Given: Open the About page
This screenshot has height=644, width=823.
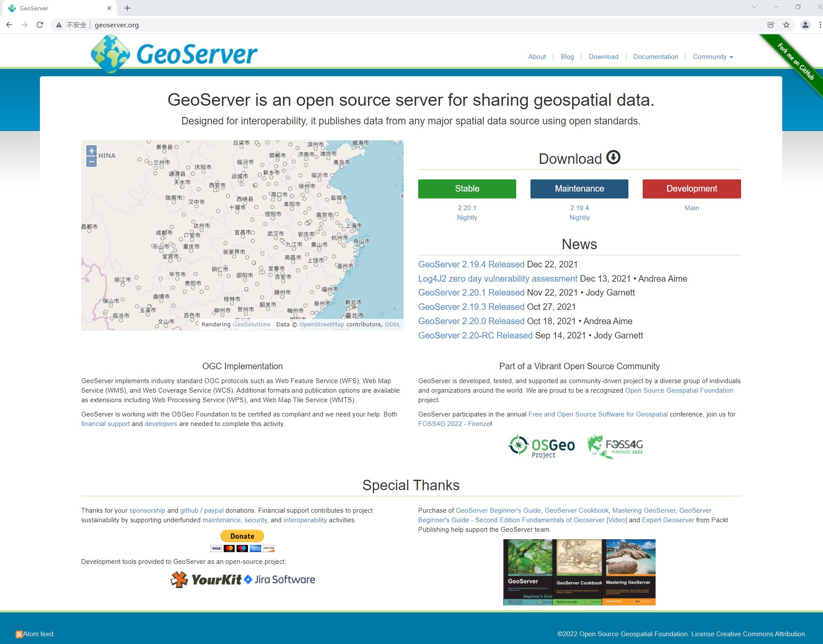Looking at the screenshot, I should pos(537,57).
